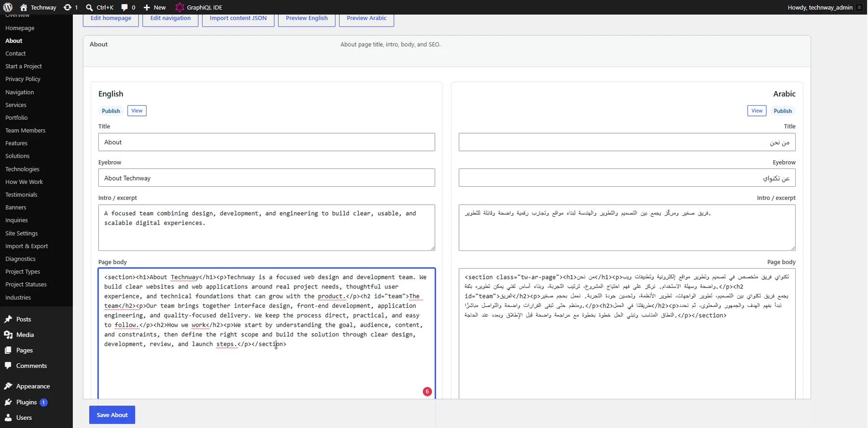This screenshot has width=868, height=428.
Task: Click the comments bubble icon in admin bar
Action: point(124,7)
